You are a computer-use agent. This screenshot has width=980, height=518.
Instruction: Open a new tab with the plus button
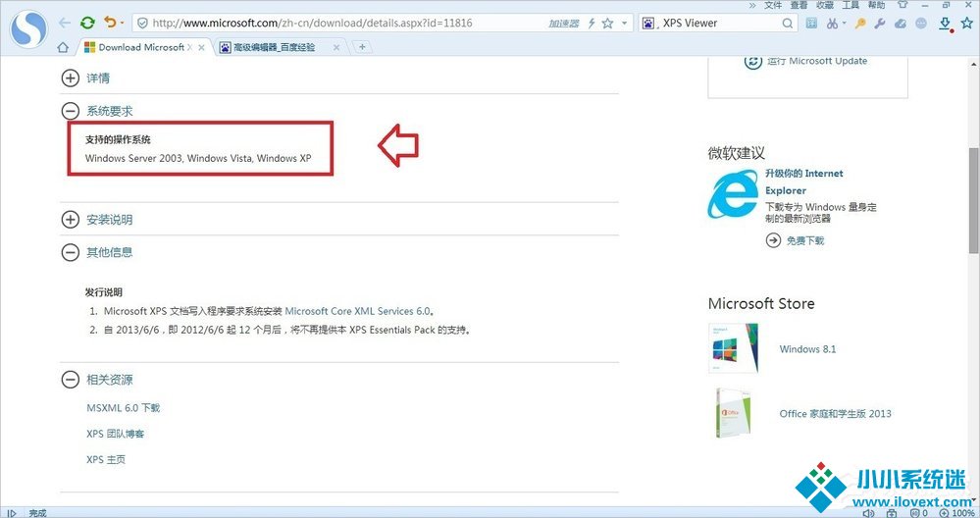362,47
